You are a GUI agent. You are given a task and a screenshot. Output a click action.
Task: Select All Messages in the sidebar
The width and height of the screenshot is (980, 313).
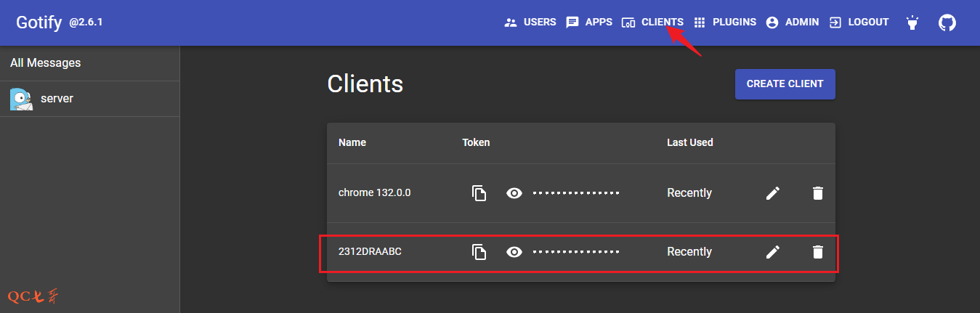(46, 63)
